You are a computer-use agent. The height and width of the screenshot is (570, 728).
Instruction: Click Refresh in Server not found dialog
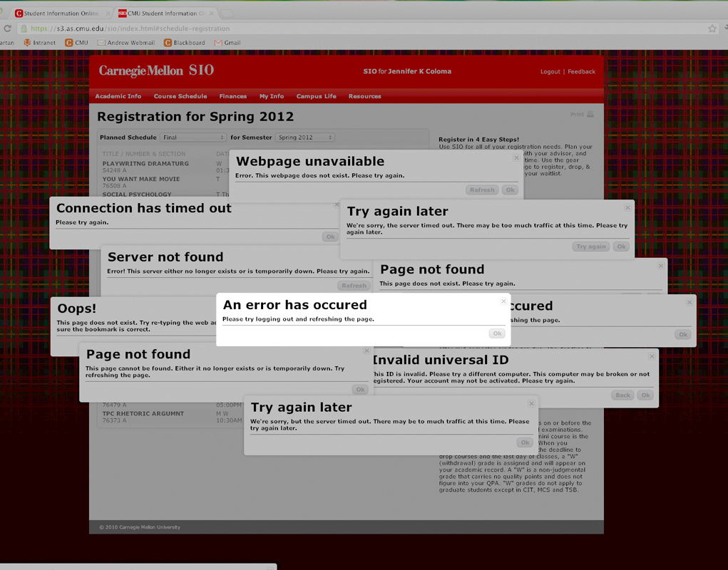coord(354,285)
